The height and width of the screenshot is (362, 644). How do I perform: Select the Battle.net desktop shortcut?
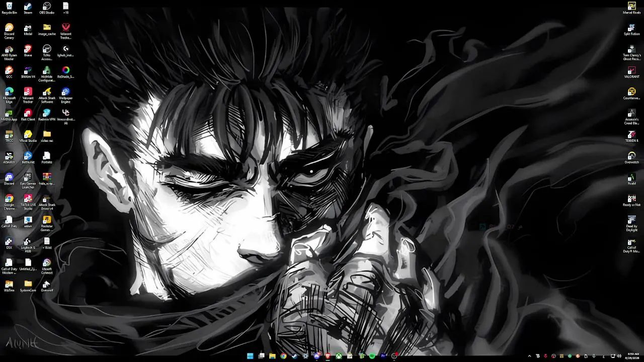coord(28,158)
